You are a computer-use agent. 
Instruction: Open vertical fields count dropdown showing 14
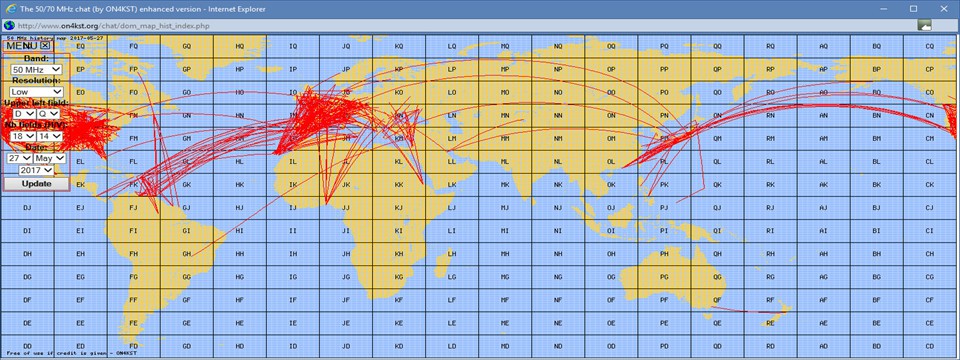50,136
